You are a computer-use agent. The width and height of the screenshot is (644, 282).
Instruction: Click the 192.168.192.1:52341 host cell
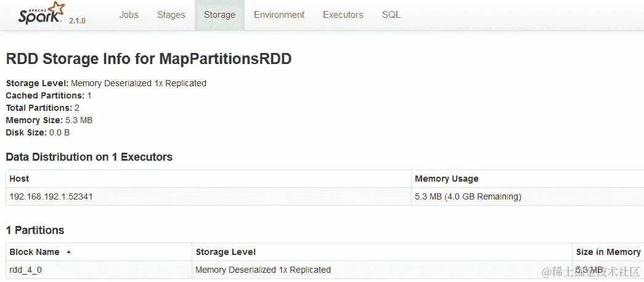coord(51,196)
